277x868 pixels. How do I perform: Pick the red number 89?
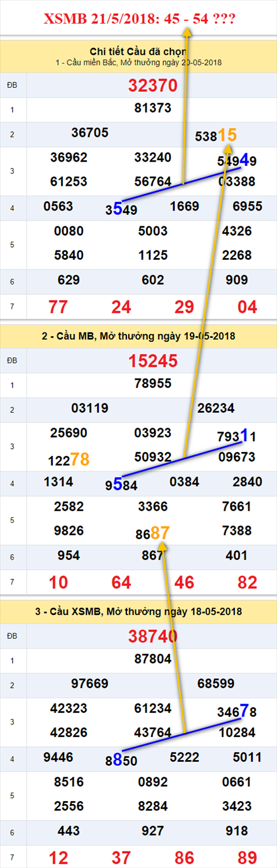(247, 857)
